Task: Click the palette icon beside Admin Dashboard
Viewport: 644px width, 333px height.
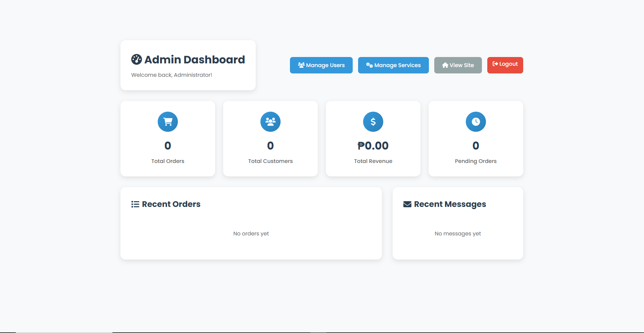Action: (136, 59)
